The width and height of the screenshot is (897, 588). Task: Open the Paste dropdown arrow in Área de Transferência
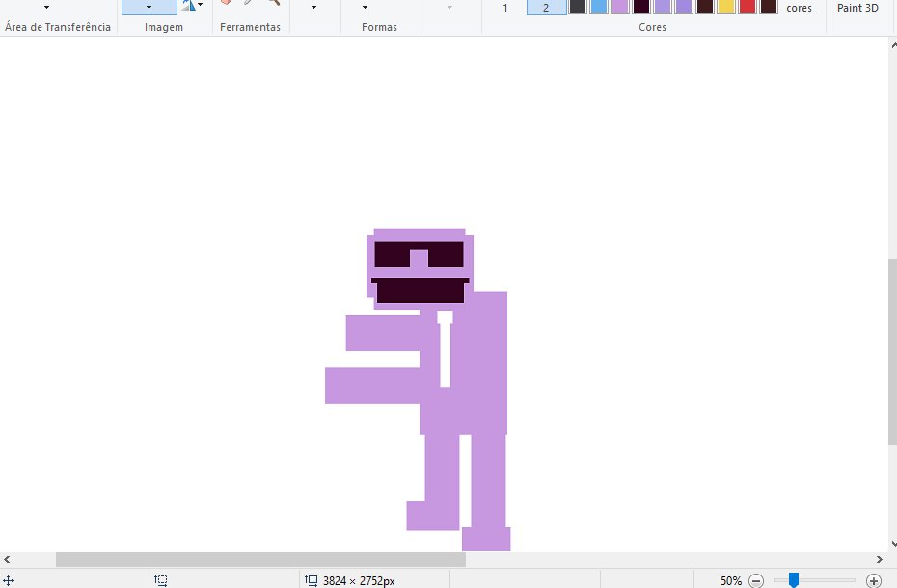(x=47, y=7)
